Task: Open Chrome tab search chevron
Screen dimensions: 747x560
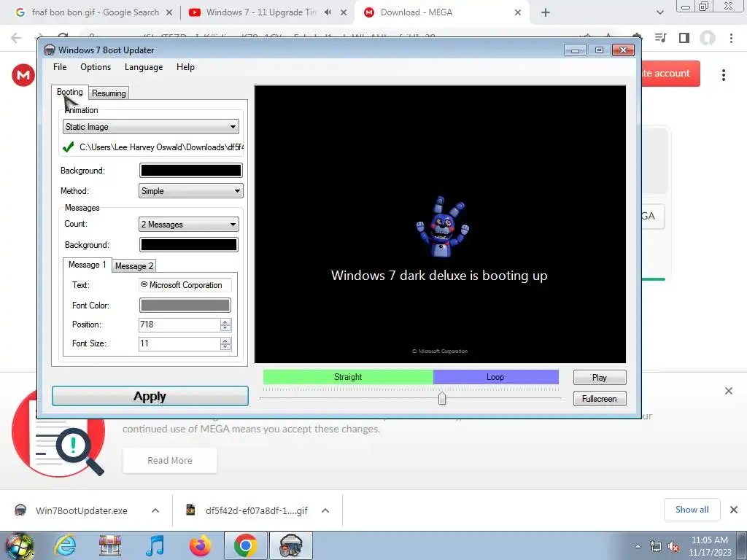Action: pos(659,13)
